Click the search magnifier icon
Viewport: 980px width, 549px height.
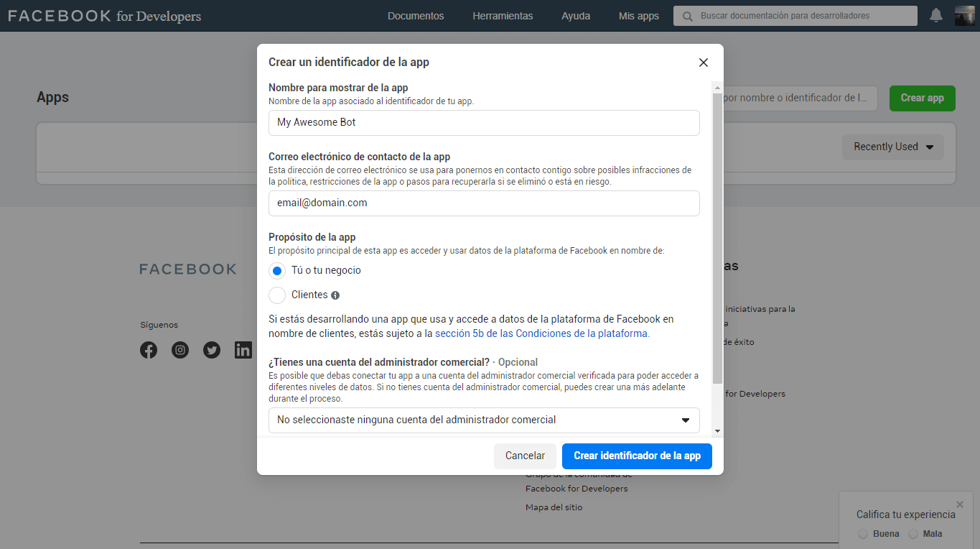[687, 16]
